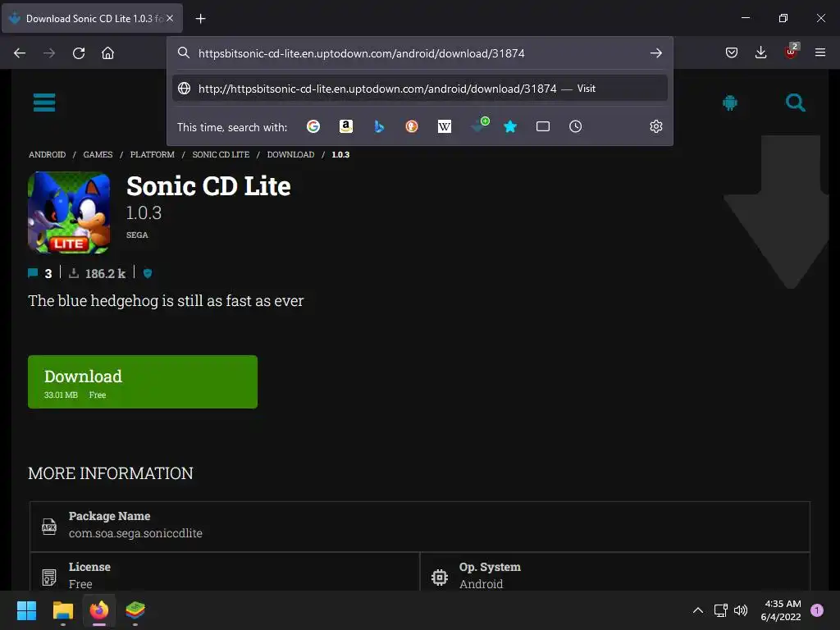
Task: Open the Firefox downloads panel
Action: pos(760,52)
